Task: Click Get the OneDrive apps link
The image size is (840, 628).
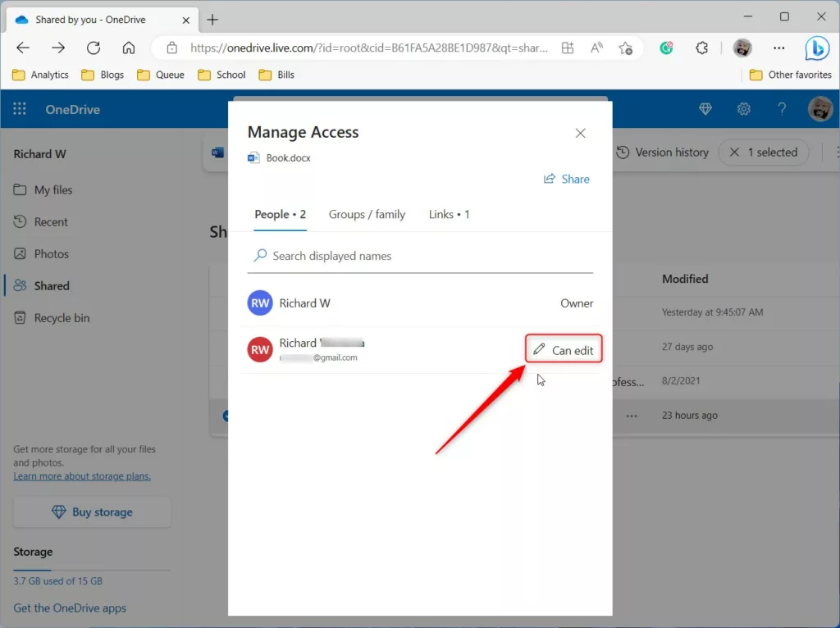Action: [70, 608]
